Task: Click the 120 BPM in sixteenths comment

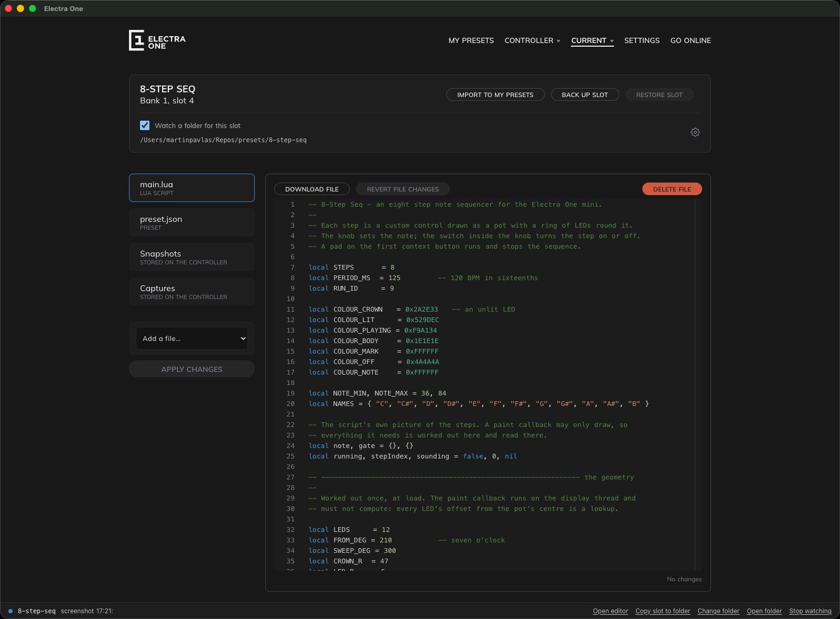Action: 488,278
